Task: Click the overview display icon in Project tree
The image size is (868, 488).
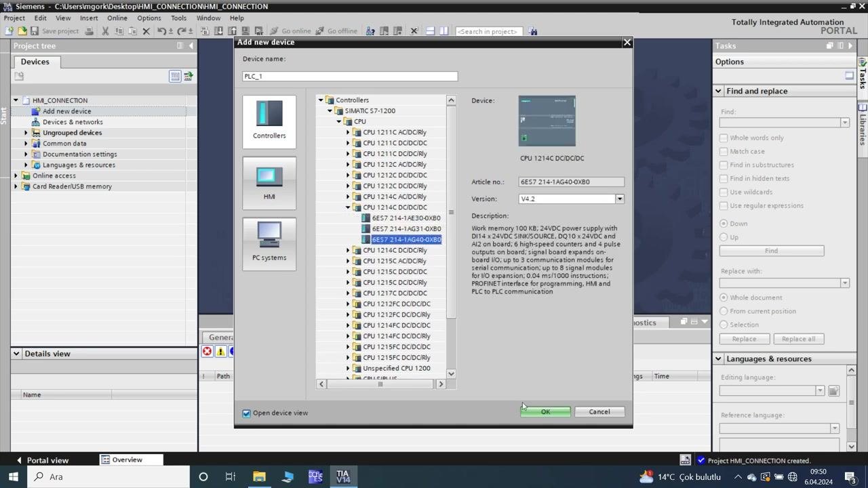Action: coord(175,76)
